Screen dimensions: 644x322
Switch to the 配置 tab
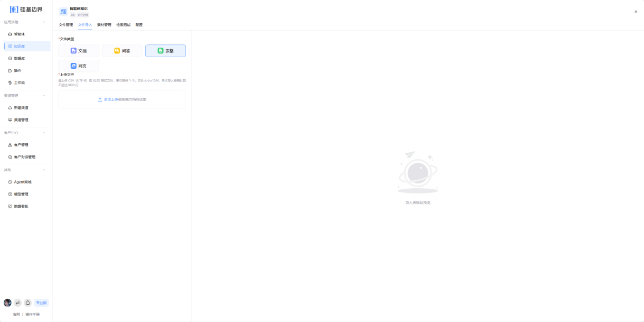point(139,25)
